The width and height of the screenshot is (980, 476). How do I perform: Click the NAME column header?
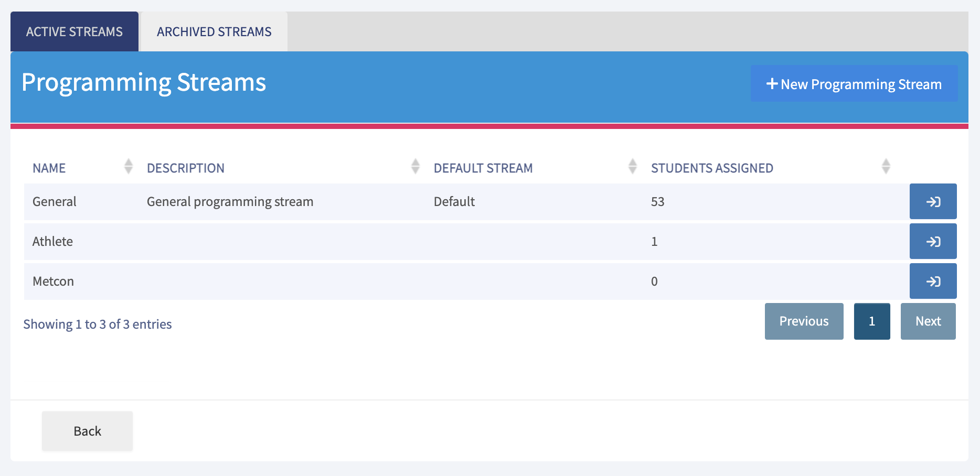(49, 168)
